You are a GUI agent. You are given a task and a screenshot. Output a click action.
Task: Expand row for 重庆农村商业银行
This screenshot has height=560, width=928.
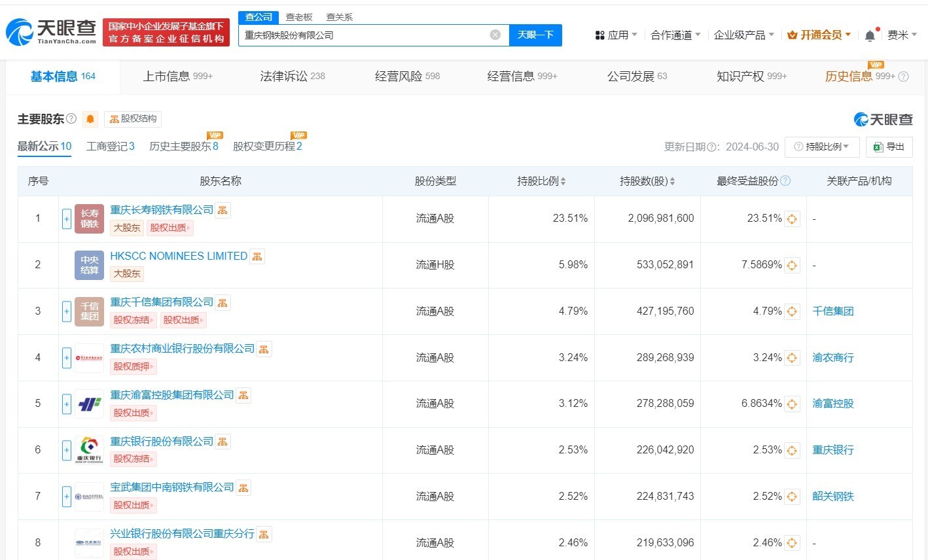coord(67,358)
